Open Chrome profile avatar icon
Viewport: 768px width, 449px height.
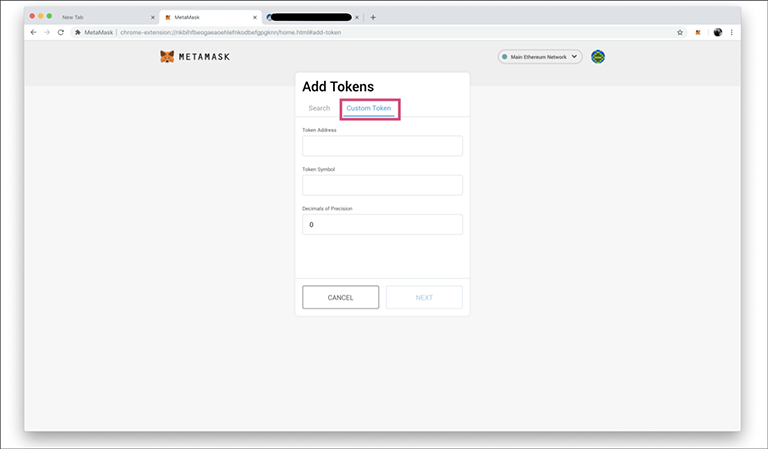pos(718,32)
